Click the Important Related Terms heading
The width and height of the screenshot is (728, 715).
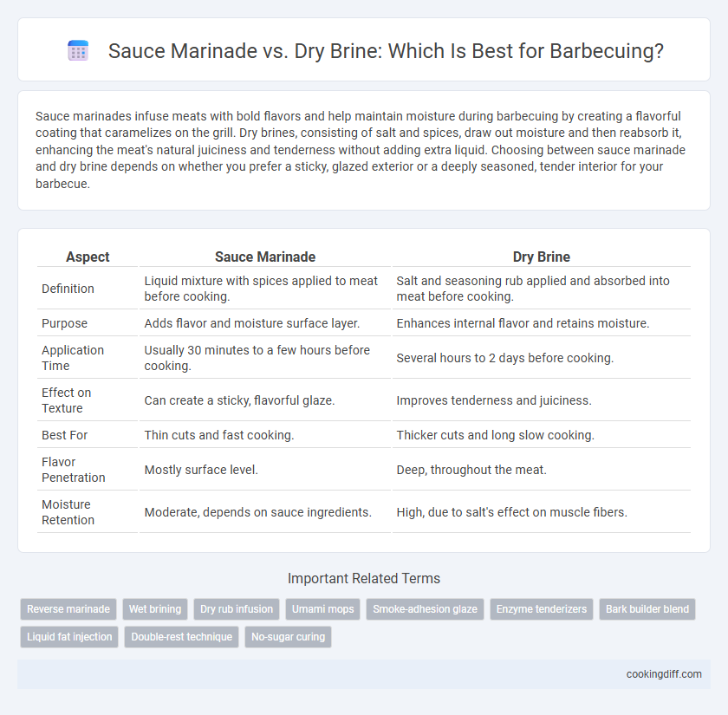364,579
